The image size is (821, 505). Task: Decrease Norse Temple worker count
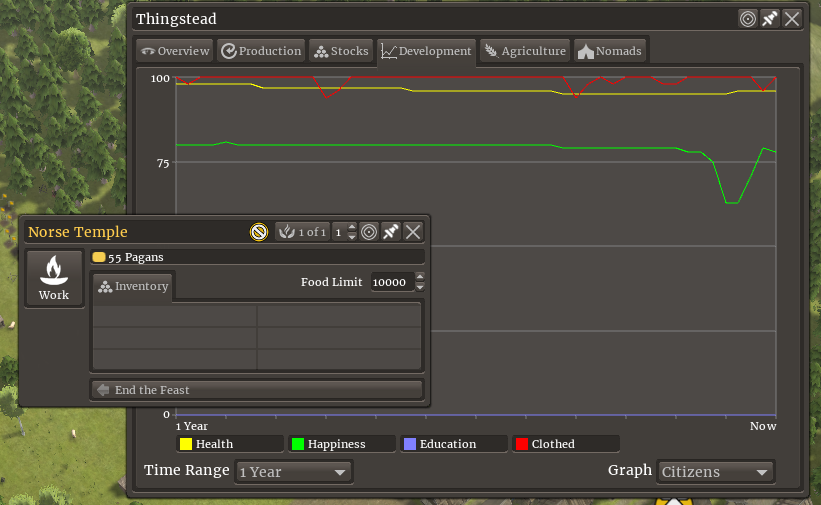pyautogui.click(x=352, y=236)
